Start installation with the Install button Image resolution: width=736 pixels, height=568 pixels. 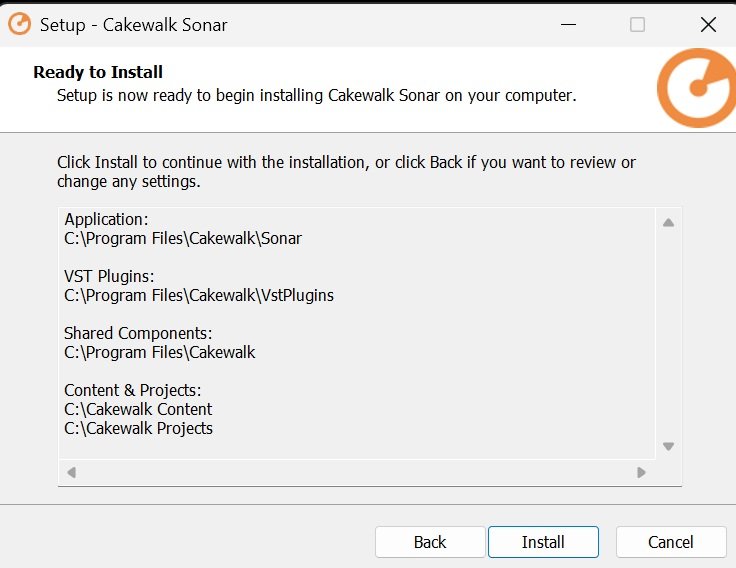[543, 542]
